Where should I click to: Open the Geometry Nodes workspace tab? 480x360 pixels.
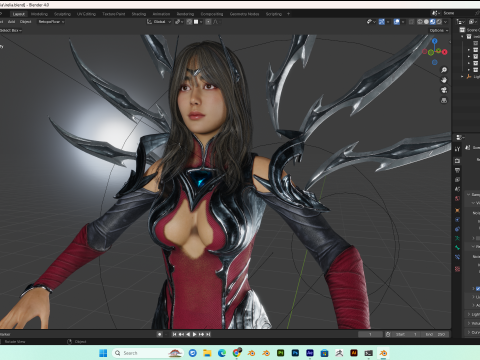point(244,14)
